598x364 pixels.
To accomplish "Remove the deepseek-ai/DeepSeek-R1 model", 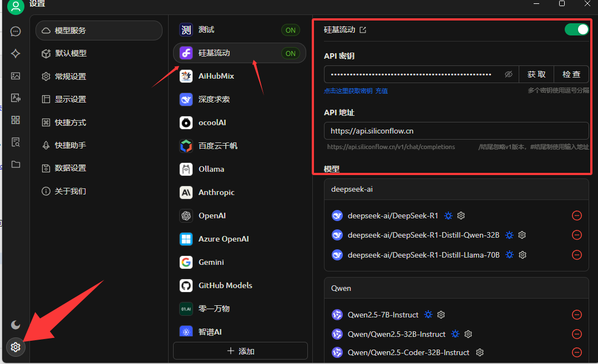I will click(577, 216).
